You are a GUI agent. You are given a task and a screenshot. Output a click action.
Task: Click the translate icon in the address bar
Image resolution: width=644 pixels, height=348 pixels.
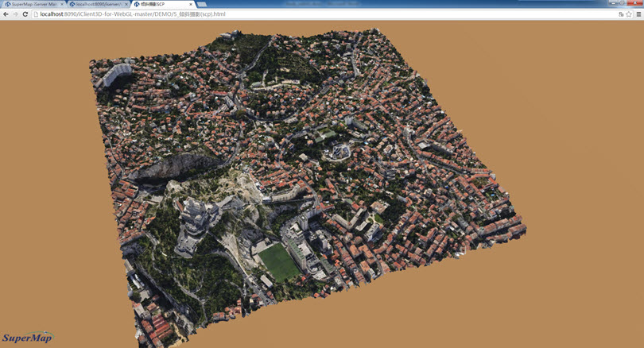coord(620,14)
